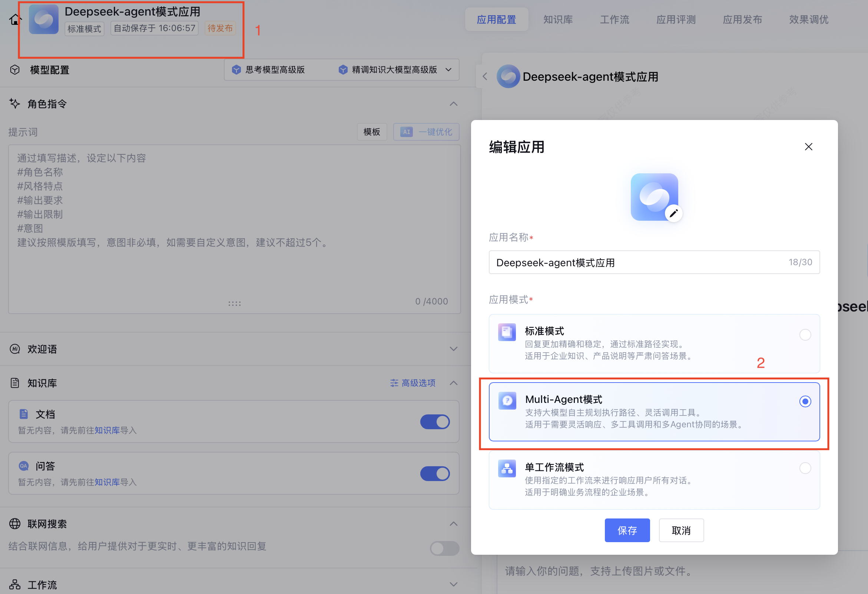The width and height of the screenshot is (868, 594).
Task: Go to home via the house icon
Action: tap(15, 19)
